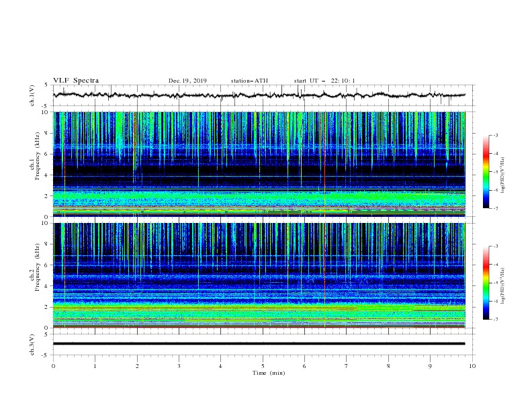Click time axis tick label "9"

430,366
